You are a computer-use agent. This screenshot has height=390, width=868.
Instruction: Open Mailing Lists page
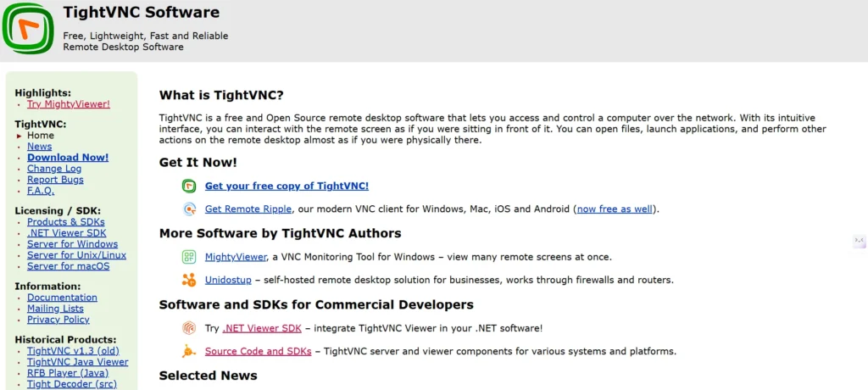[x=55, y=308]
